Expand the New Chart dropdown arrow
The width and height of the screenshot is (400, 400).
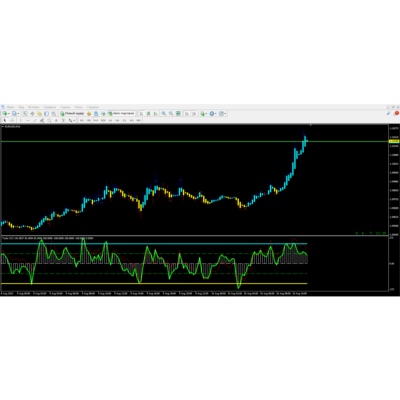pyautogui.click(x=9, y=114)
